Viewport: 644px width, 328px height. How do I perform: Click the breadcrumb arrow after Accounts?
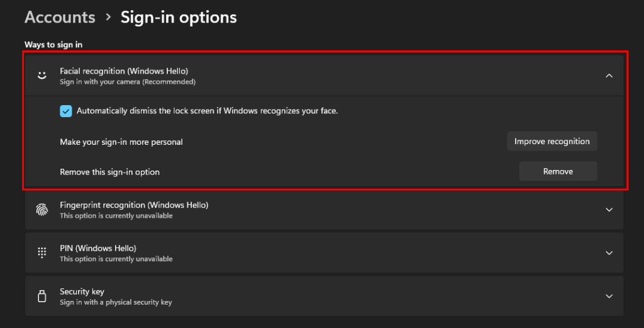click(108, 18)
